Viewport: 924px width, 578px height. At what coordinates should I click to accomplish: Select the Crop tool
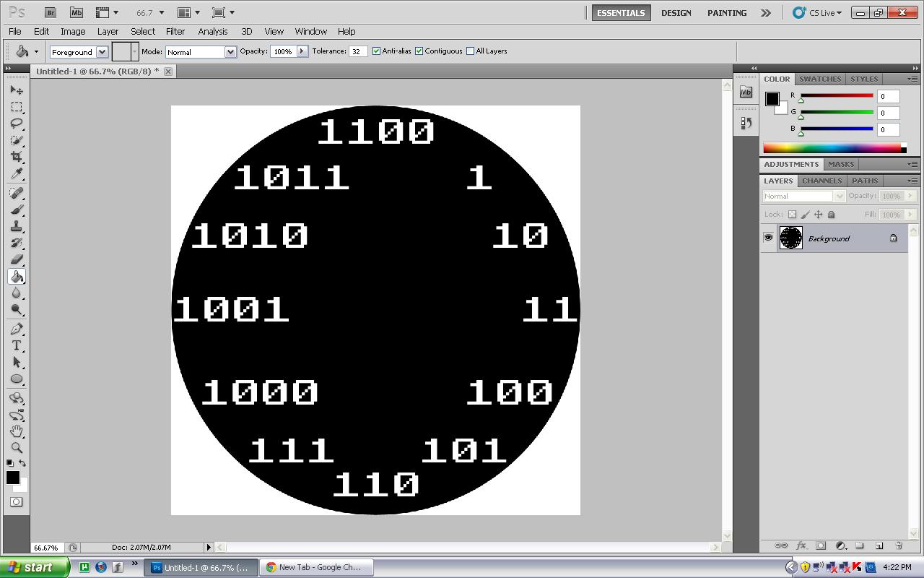pos(17,157)
